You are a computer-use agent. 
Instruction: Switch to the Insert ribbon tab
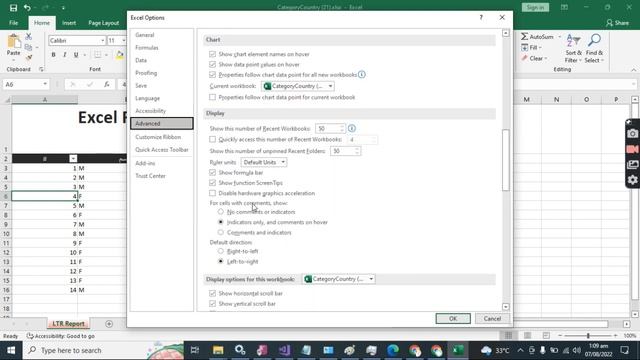coord(69,23)
